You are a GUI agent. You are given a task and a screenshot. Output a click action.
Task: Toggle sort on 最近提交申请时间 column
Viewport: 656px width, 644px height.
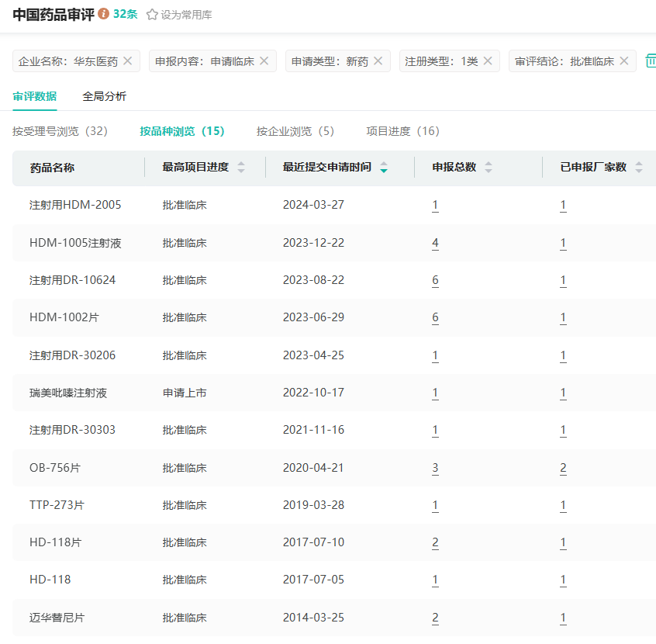click(384, 167)
